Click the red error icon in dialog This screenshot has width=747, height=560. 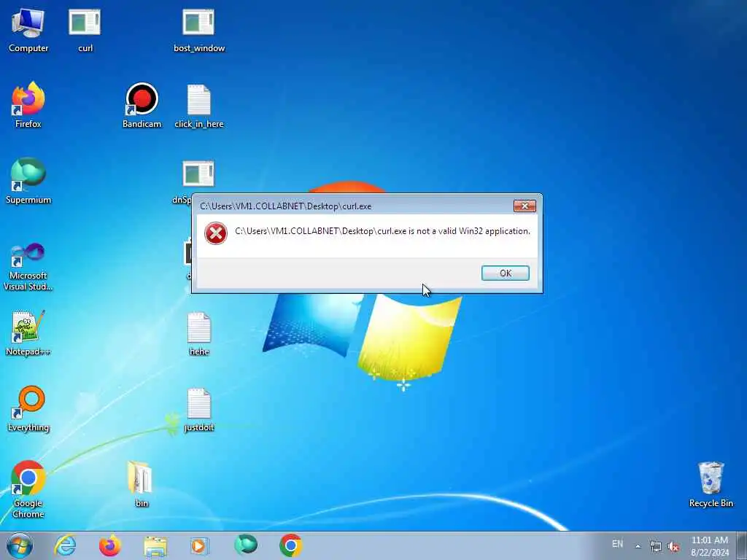click(216, 233)
